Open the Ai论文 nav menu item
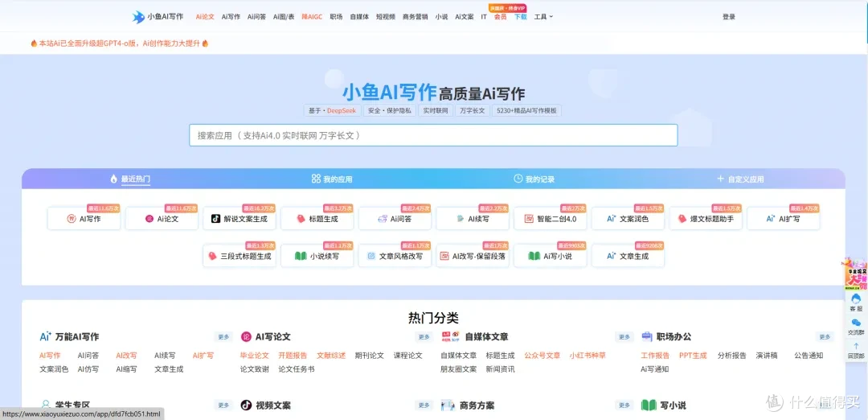This screenshot has height=420, width=868. pyautogui.click(x=205, y=17)
